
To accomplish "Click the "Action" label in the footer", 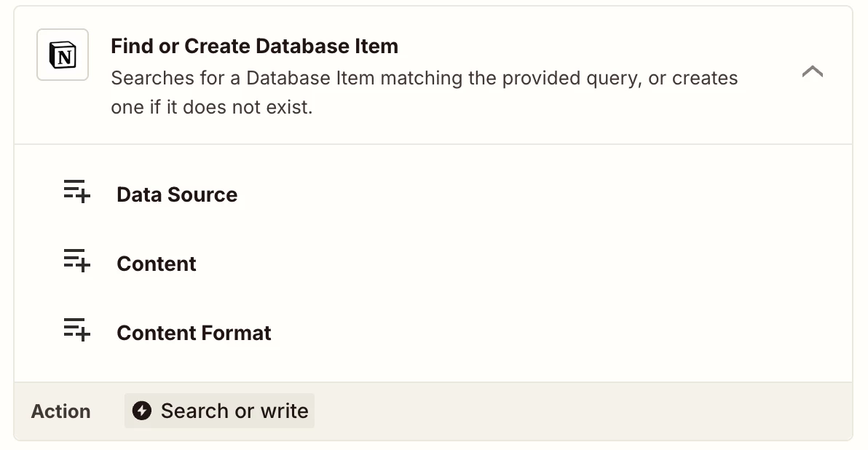I will coord(60,411).
